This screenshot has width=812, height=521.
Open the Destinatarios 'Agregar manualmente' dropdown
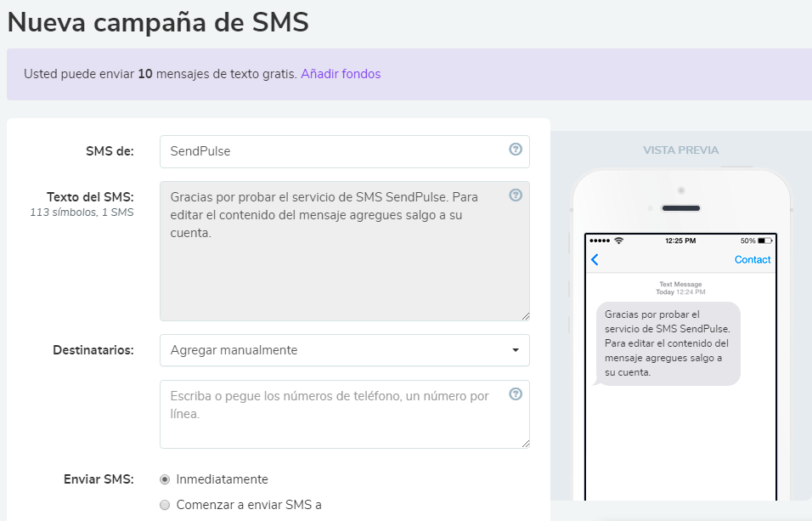coord(344,350)
